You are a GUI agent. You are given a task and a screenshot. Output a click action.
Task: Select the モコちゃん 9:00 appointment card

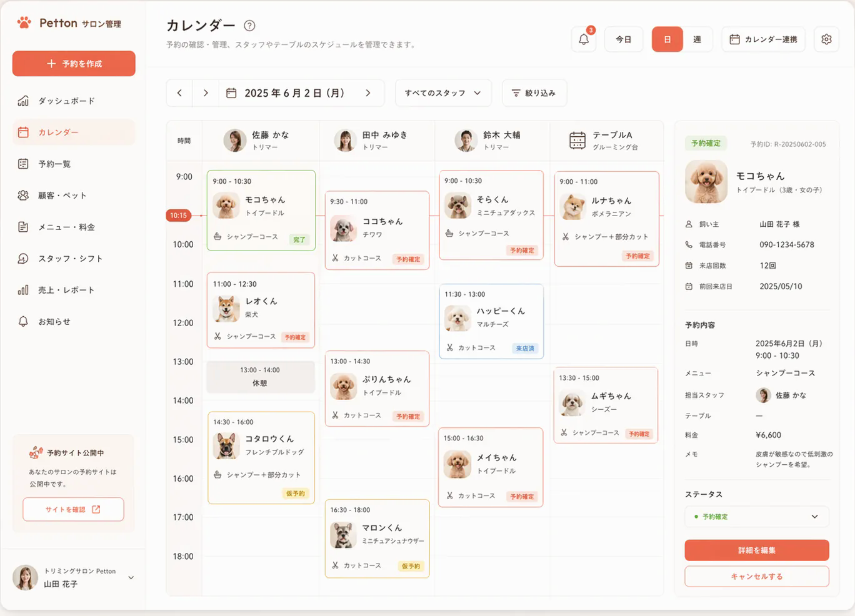tap(261, 211)
